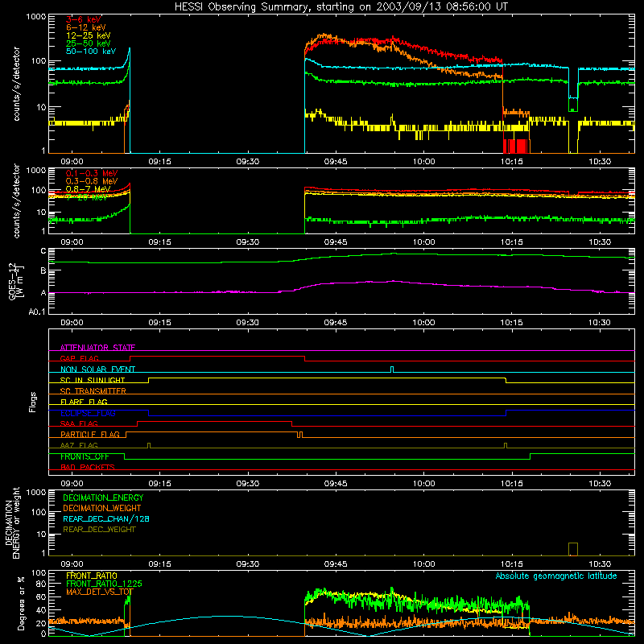Click the magenta GOES curve's peak
This screenshot has width=644, height=644.
394,281
